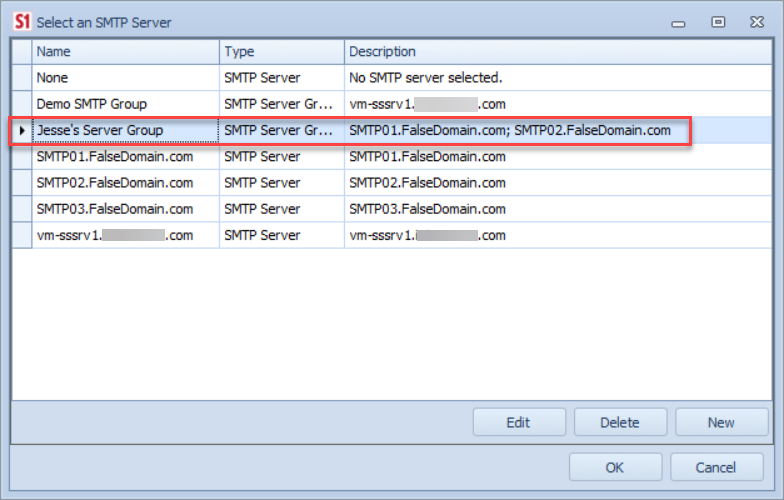The width and height of the screenshot is (784, 500).
Task: Click the Type cell of vm-sssrv1 server row
Action: click(x=282, y=236)
